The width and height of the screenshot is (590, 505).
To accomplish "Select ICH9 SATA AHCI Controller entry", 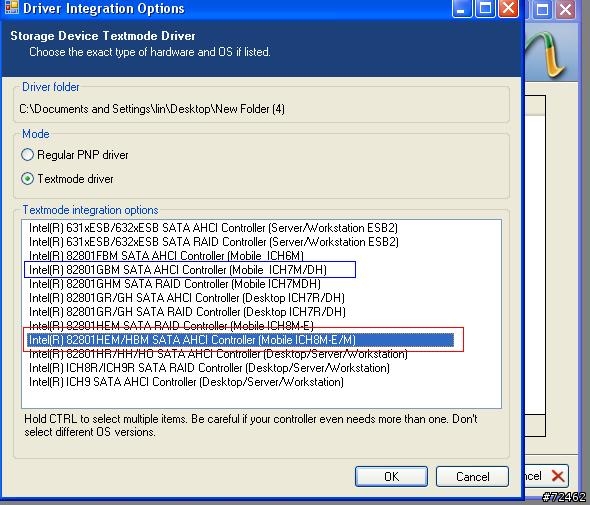I will (x=186, y=382).
